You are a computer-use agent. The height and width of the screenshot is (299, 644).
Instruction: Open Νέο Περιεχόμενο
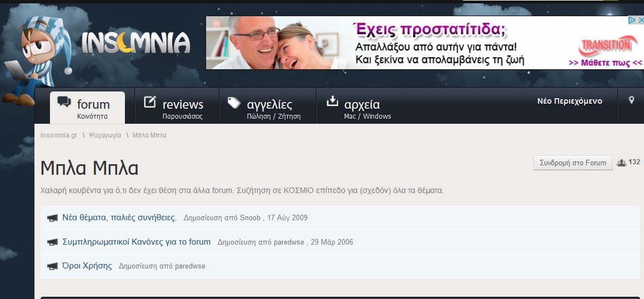570,102
